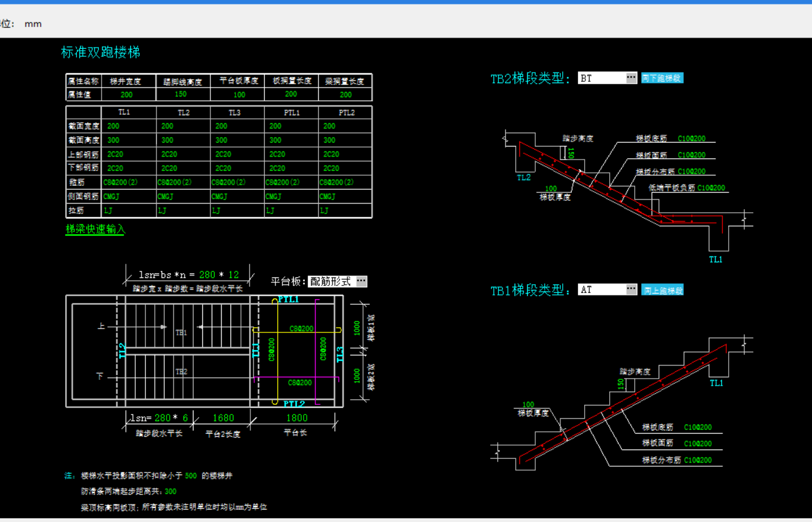Edit TB2 梯板面筋 value C10@200
Image resolution: width=812 pixels, height=522 pixels.
(692, 155)
